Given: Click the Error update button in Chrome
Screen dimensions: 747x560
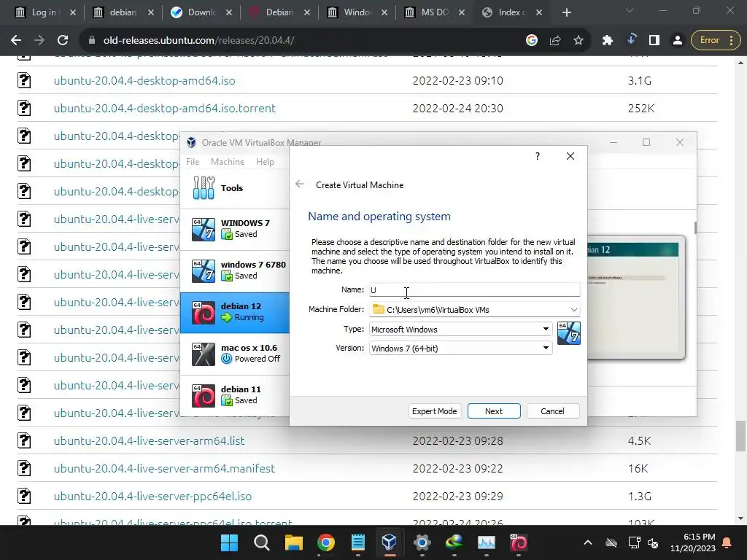Looking at the screenshot, I should [x=715, y=41].
